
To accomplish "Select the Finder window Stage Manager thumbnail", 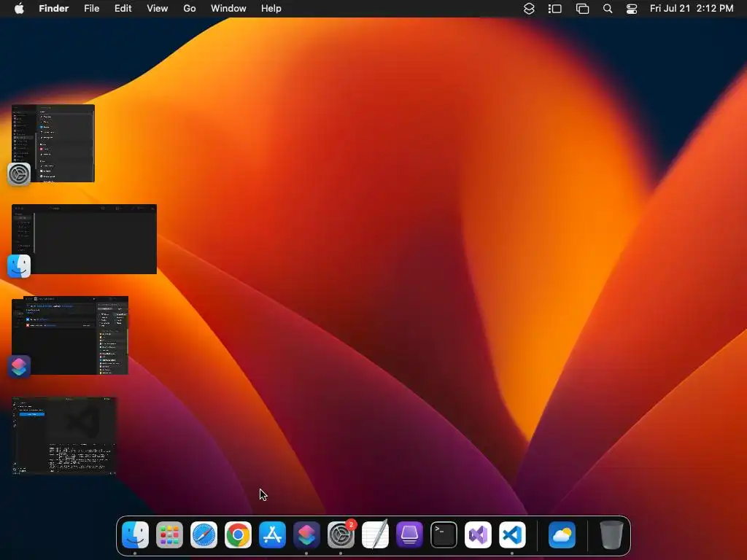I will pos(85,239).
